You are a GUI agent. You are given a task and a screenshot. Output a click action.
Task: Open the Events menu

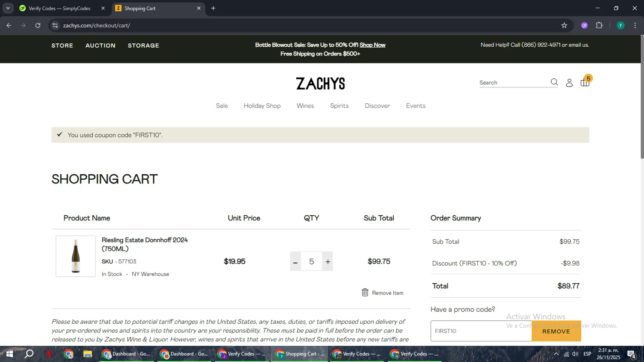point(416,106)
